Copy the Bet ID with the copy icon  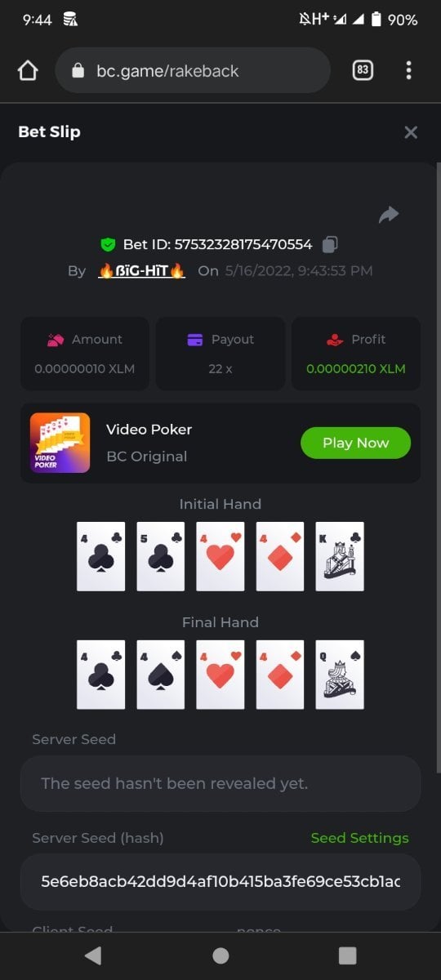click(330, 244)
